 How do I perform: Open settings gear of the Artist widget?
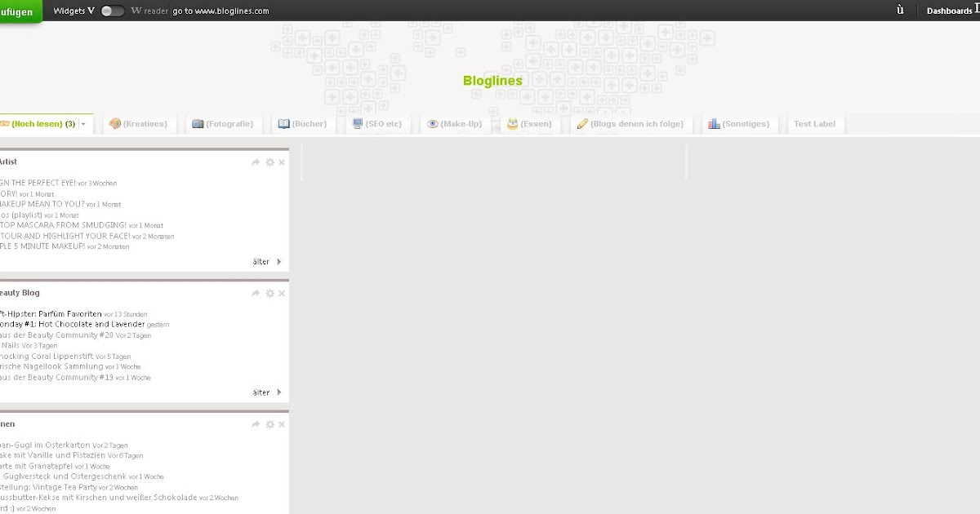pos(270,162)
